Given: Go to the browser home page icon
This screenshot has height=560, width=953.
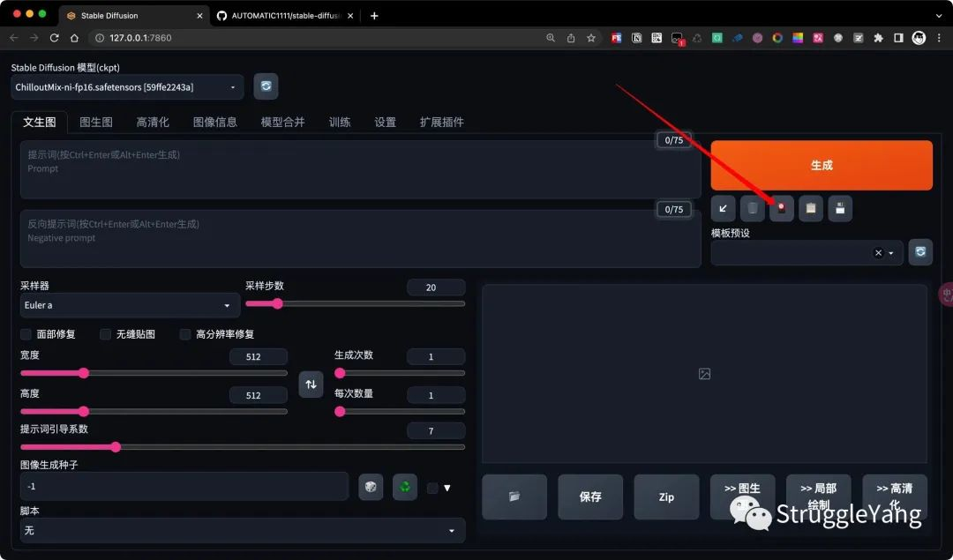Looking at the screenshot, I should (x=74, y=38).
